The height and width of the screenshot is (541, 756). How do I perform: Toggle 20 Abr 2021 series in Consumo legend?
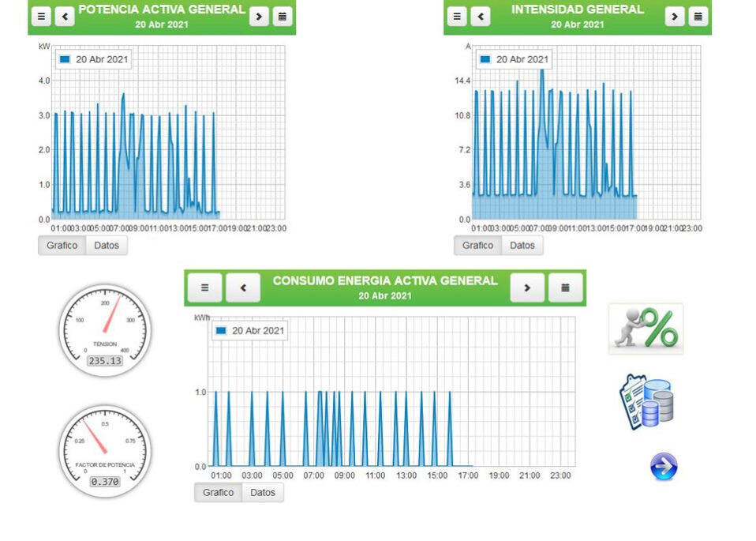click(x=251, y=331)
